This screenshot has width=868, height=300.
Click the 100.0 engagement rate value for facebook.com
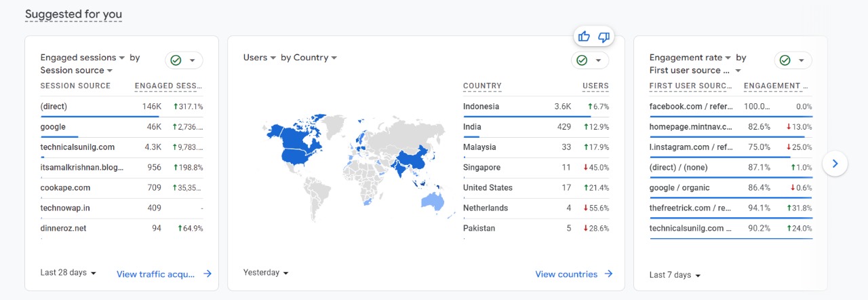pyautogui.click(x=757, y=107)
